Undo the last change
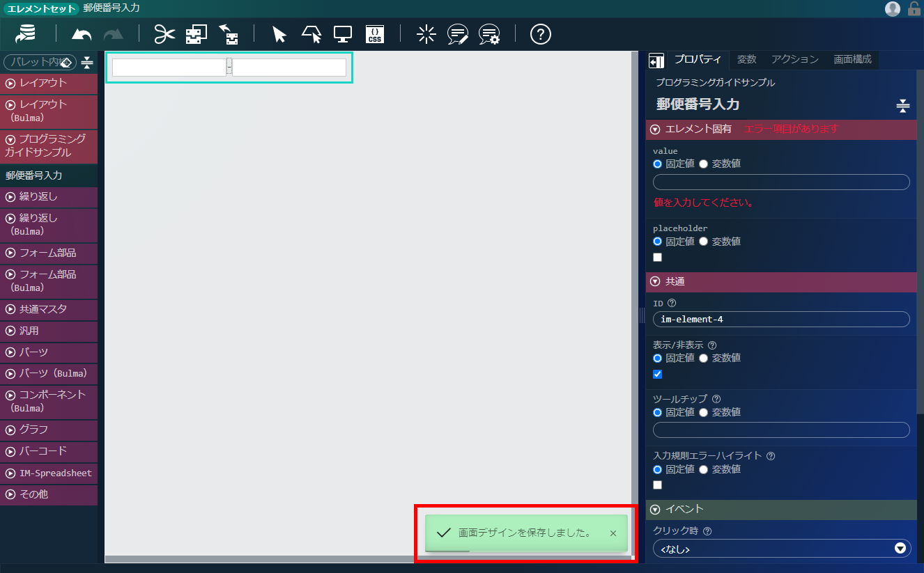 82,34
